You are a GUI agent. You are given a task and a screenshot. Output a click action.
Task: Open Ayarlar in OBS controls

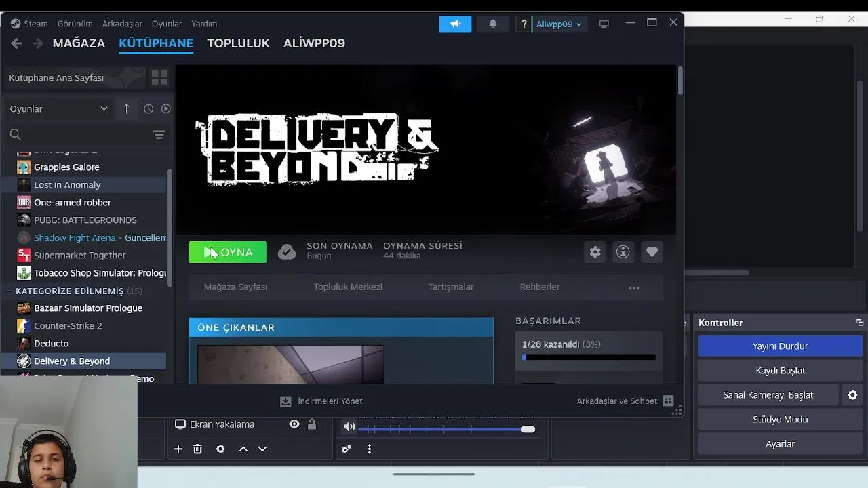click(x=780, y=444)
